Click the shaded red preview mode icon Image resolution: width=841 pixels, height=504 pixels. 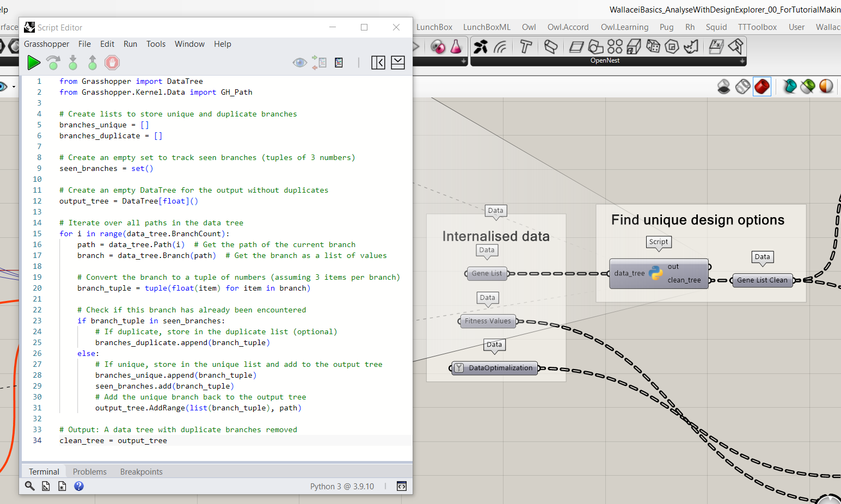click(762, 86)
